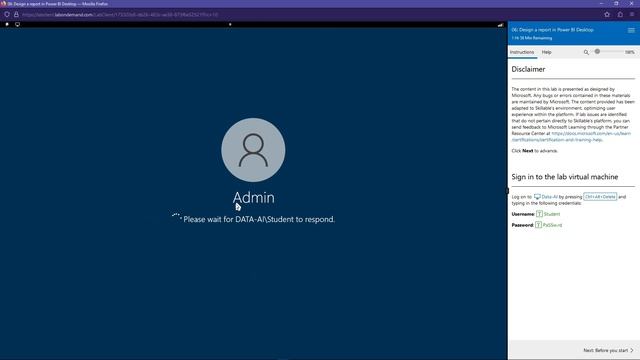Open the Help tab

(547, 52)
